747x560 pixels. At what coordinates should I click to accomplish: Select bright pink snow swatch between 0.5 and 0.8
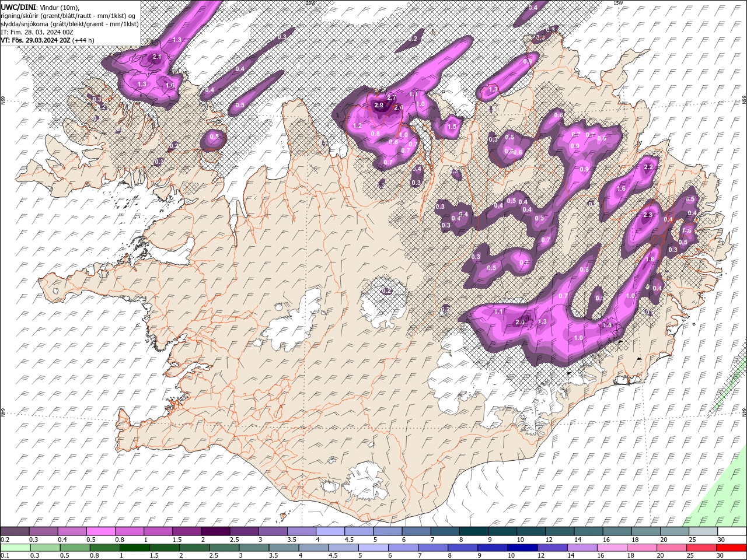click(100, 531)
